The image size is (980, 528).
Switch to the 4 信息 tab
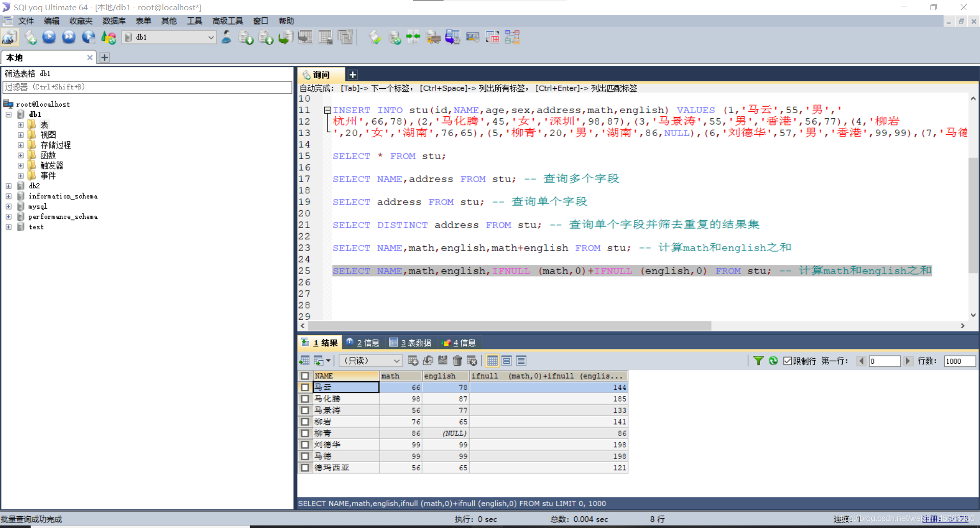click(x=459, y=343)
